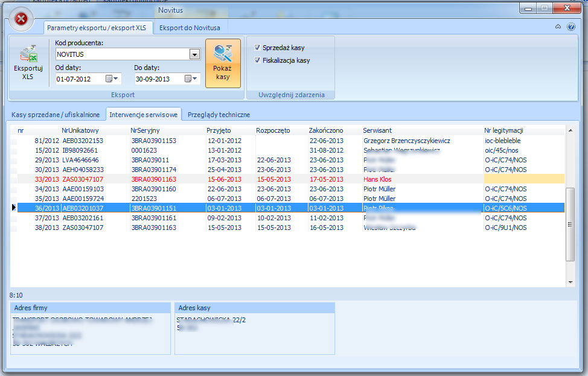Image resolution: width=588 pixels, height=376 pixels.
Task: Click the table scroll down arrow
Action: tap(570, 282)
